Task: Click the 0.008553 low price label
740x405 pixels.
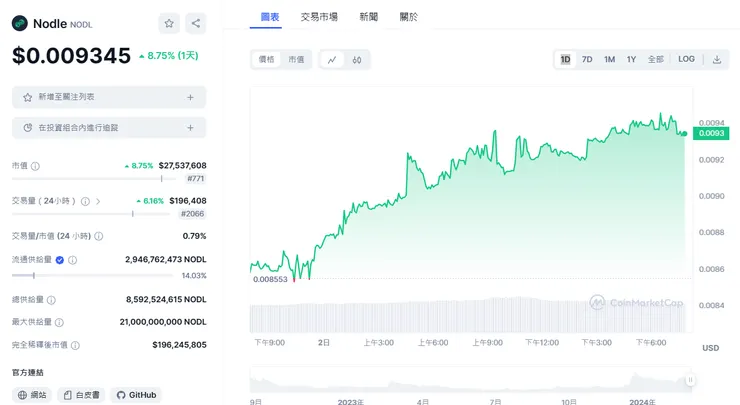Action: tap(270, 279)
